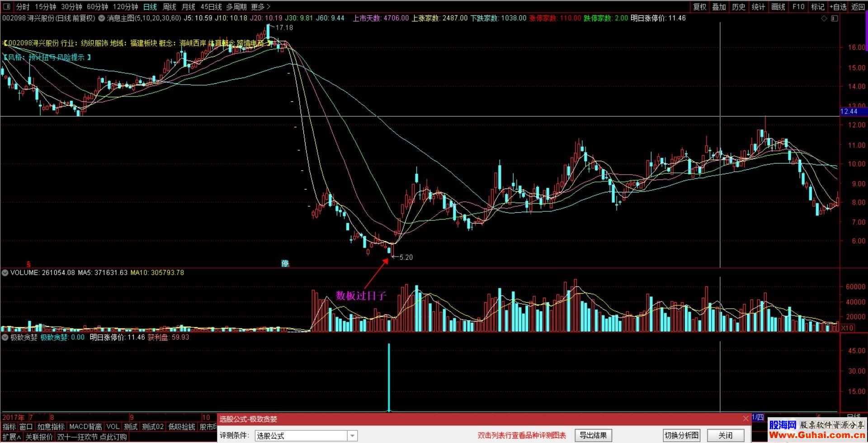Select 低吸捡钱 indicator tab

(182, 427)
